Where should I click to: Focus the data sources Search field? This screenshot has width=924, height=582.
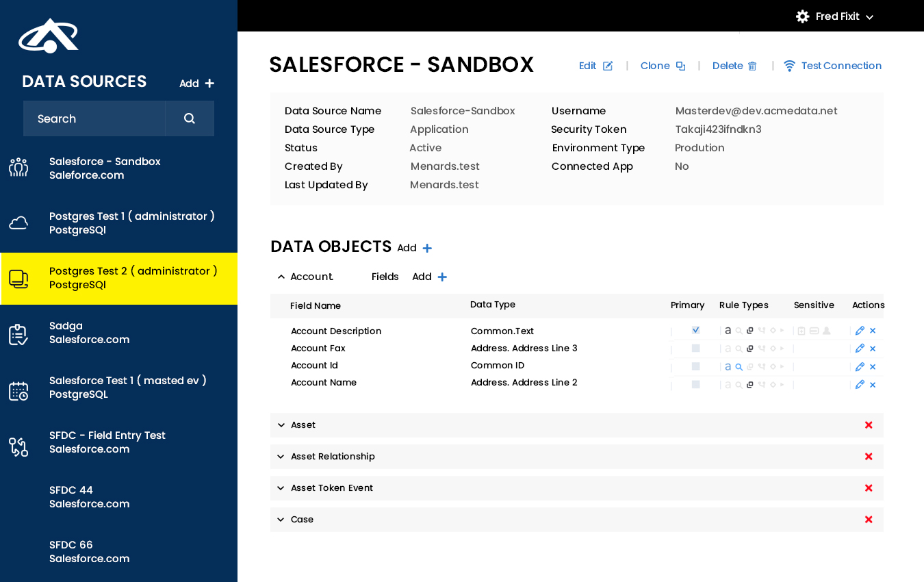click(x=94, y=118)
